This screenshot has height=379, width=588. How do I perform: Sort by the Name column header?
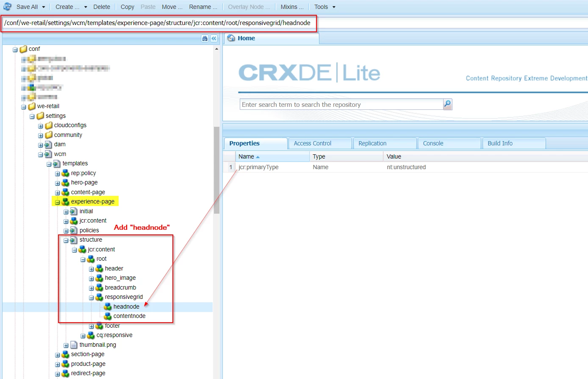[272, 156]
